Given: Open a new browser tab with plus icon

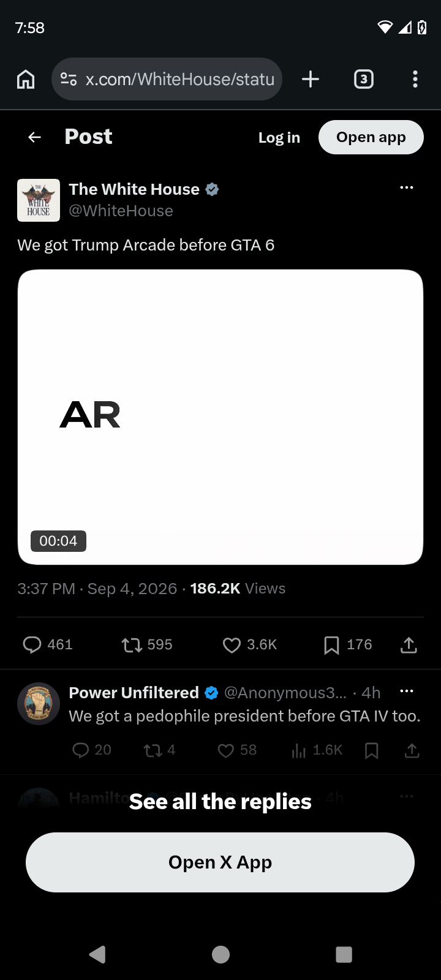Looking at the screenshot, I should pos(311,79).
